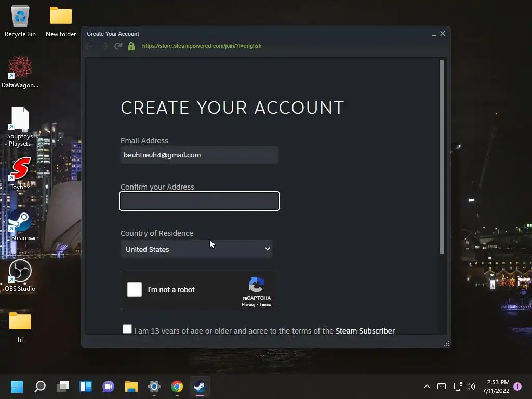532x399 pixels.
Task: Close the Create Your Account window
Action: 443,34
